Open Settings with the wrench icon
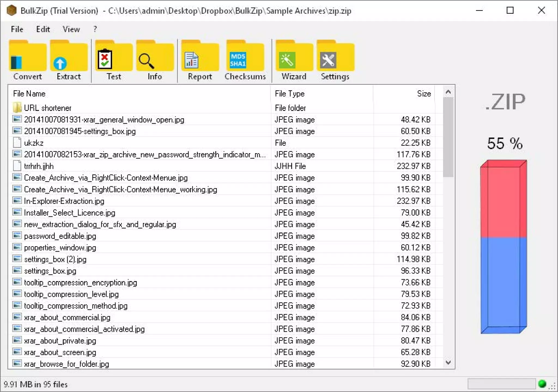This screenshot has width=558, height=392. click(335, 60)
